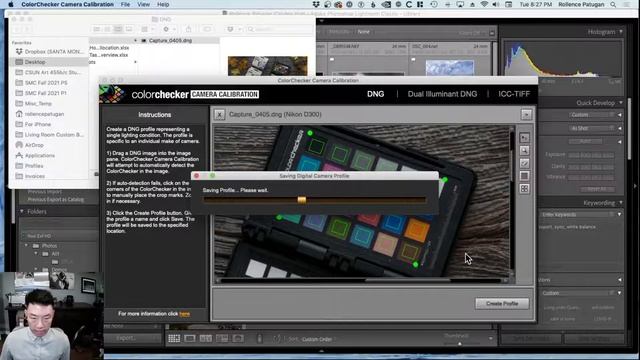Collapse the Folders panel in Lightroom

point(22,211)
